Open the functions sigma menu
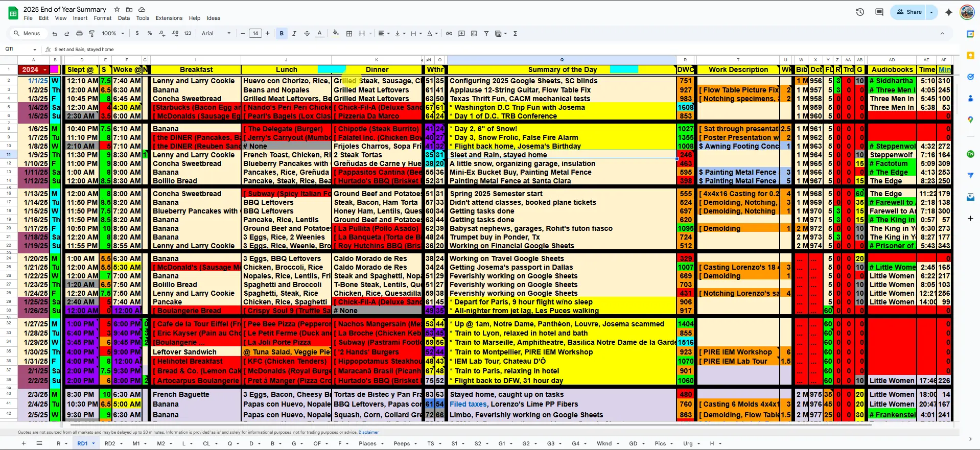The image size is (980, 450). [x=515, y=34]
